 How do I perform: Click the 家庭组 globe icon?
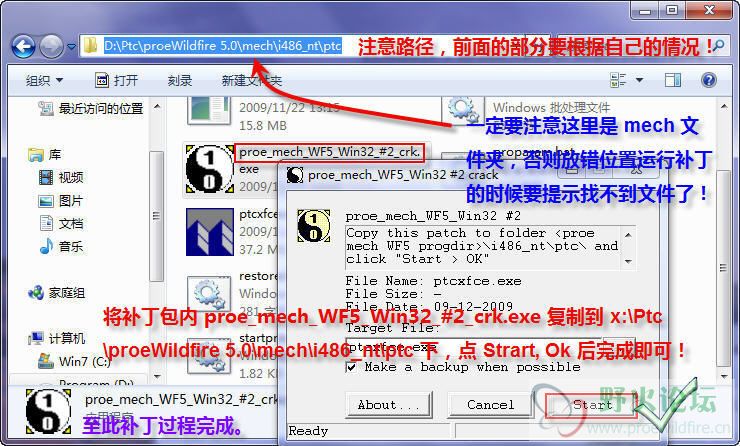click(x=36, y=293)
